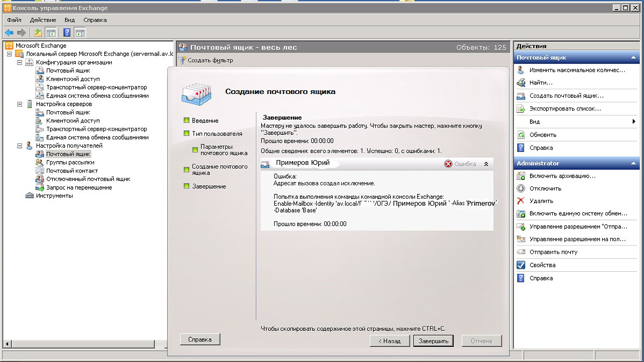Open the Файл menu
Image resolution: width=644 pixels, height=362 pixels.
[x=14, y=20]
